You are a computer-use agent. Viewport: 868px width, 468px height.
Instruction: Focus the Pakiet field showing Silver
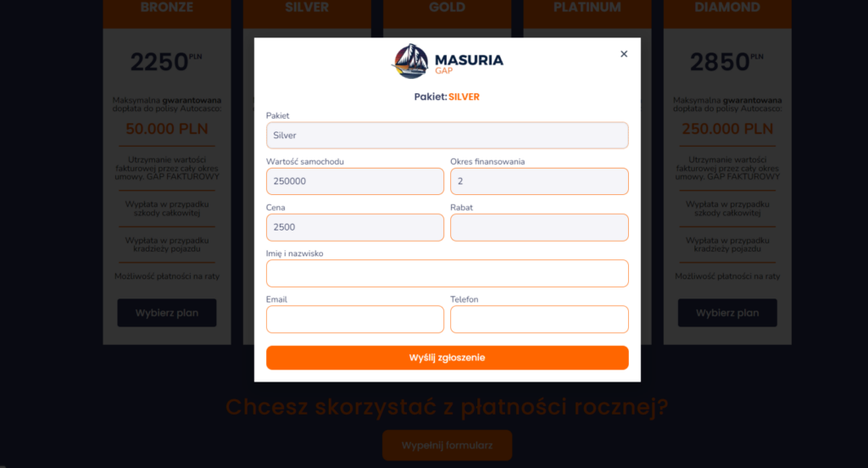[448, 135]
